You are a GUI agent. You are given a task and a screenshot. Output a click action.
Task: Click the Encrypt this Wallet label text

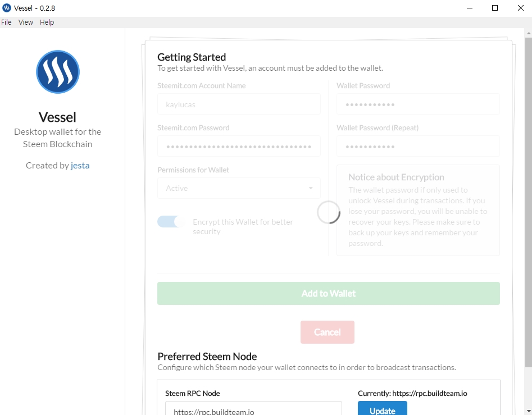(x=243, y=226)
